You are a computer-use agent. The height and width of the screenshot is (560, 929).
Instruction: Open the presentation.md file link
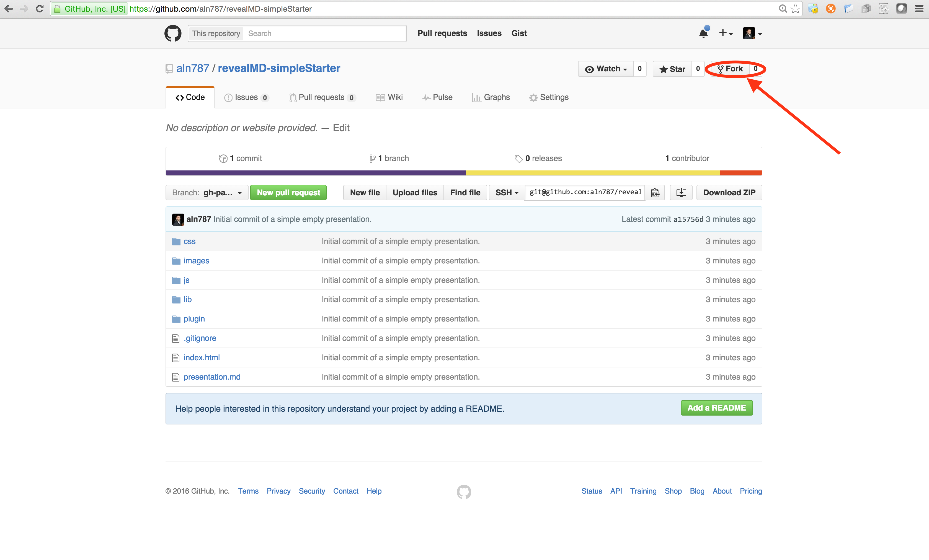point(212,377)
